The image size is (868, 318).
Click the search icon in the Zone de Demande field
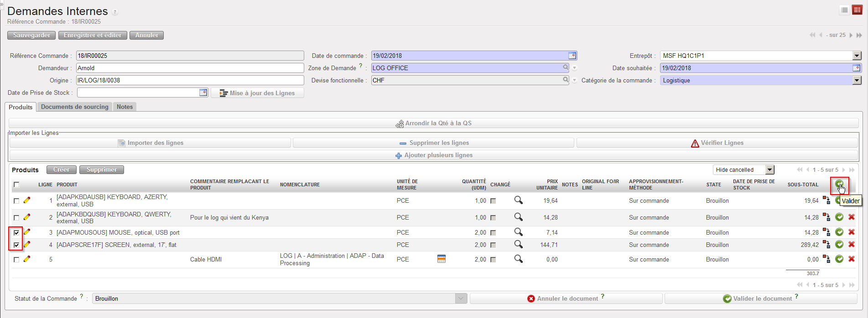tap(566, 67)
